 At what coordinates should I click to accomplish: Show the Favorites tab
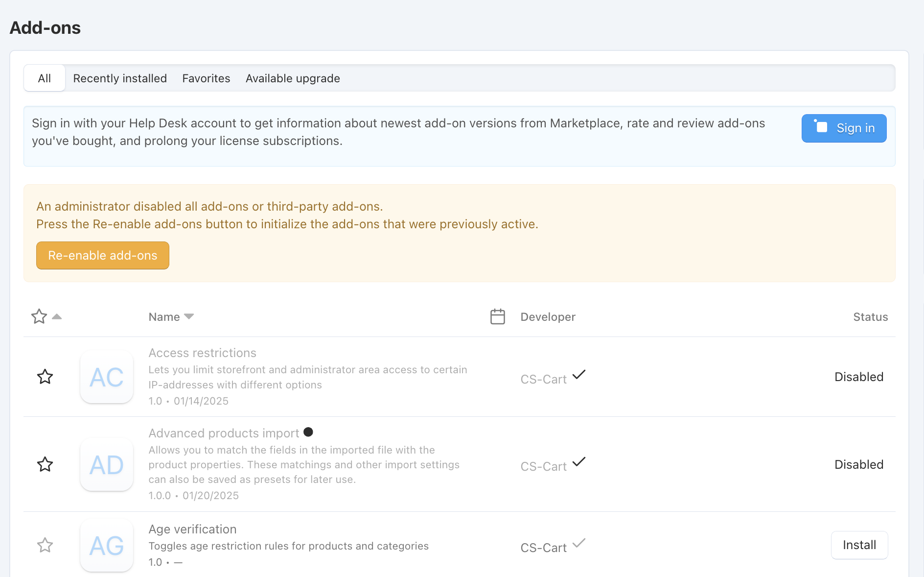point(206,78)
